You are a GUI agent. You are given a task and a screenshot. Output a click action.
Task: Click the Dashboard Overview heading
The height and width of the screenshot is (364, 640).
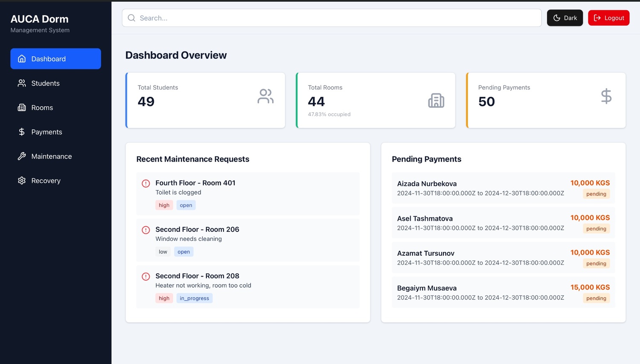tap(176, 55)
